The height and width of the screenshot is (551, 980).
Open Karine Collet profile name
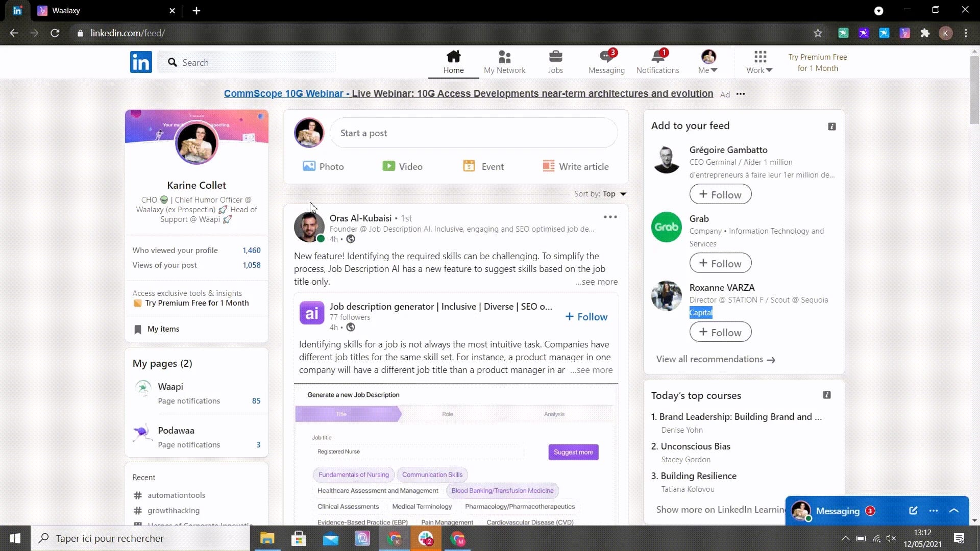pyautogui.click(x=197, y=185)
